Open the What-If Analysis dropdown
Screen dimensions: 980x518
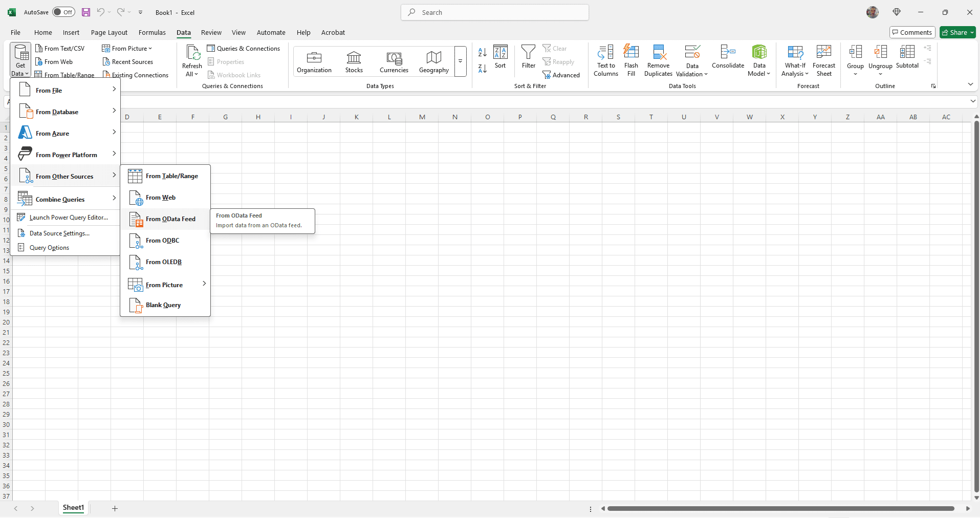click(x=795, y=60)
